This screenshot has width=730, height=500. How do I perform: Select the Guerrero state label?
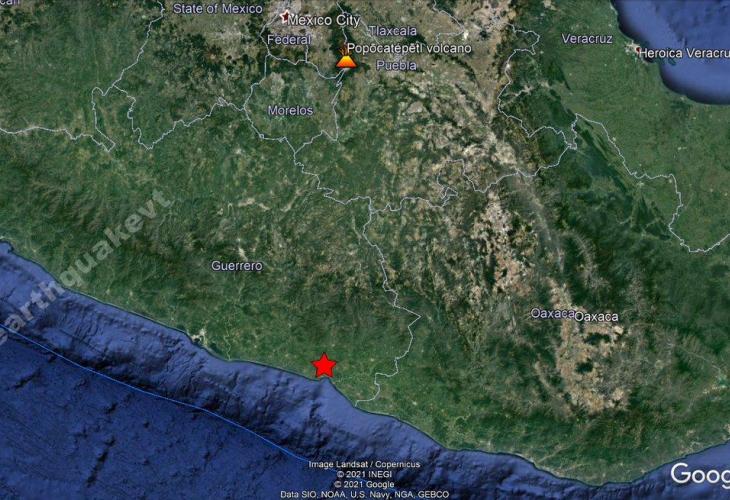click(x=237, y=266)
